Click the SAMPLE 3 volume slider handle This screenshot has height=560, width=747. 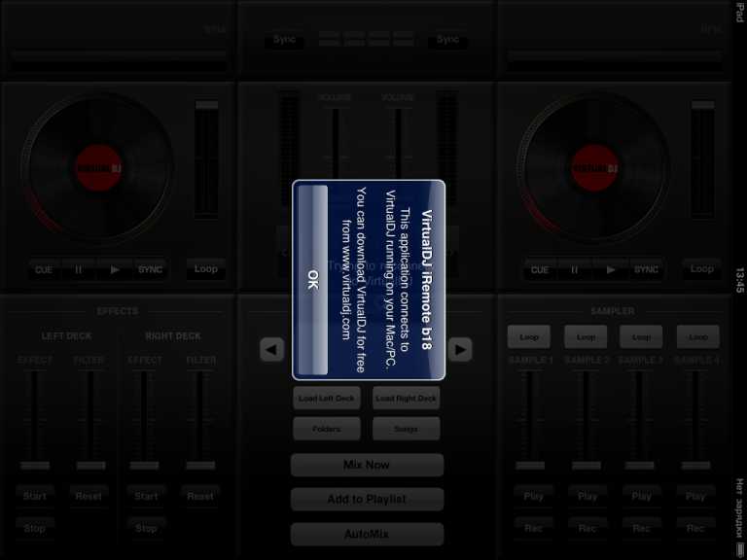click(640, 466)
